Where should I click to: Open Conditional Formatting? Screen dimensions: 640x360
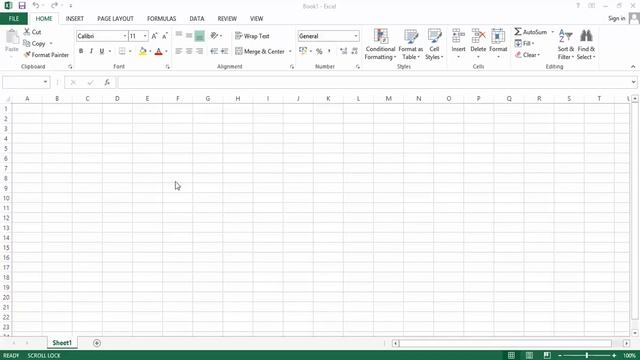point(380,44)
